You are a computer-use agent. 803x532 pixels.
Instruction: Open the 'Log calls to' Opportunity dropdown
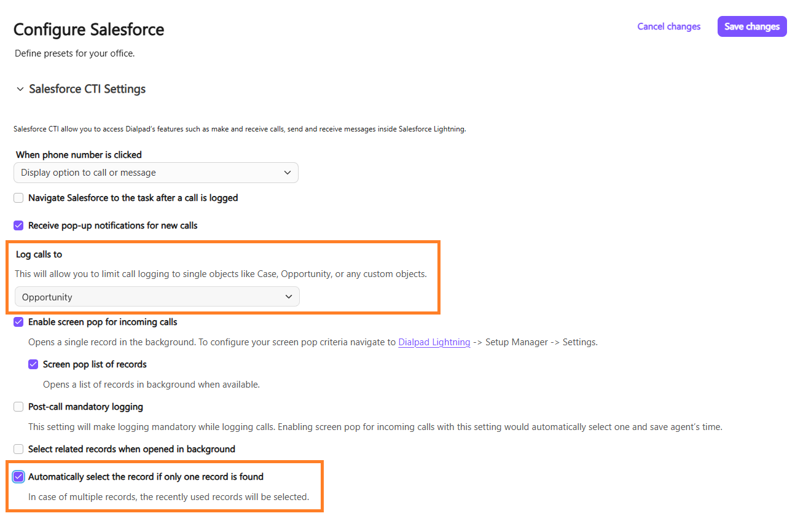[x=157, y=297]
